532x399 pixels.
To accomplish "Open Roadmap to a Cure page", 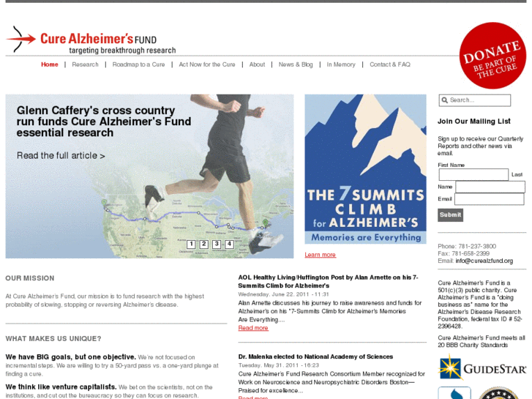I will pos(138,64).
